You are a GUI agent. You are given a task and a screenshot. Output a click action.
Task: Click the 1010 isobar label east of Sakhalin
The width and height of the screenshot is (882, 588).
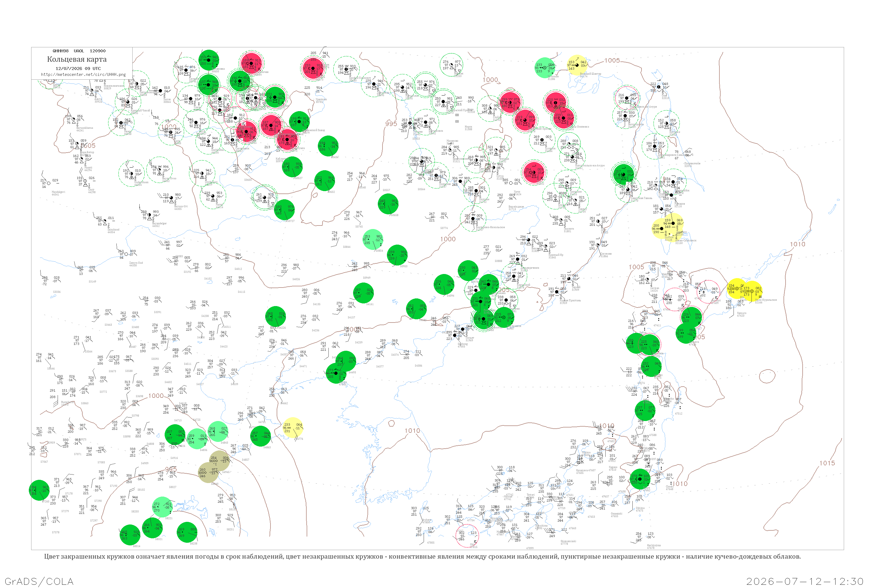click(x=798, y=244)
